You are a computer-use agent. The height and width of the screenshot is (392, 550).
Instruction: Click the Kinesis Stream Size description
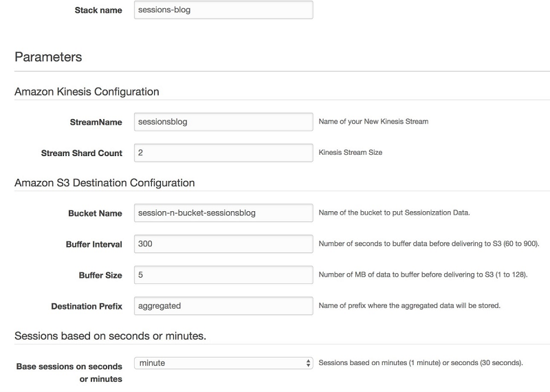351,153
